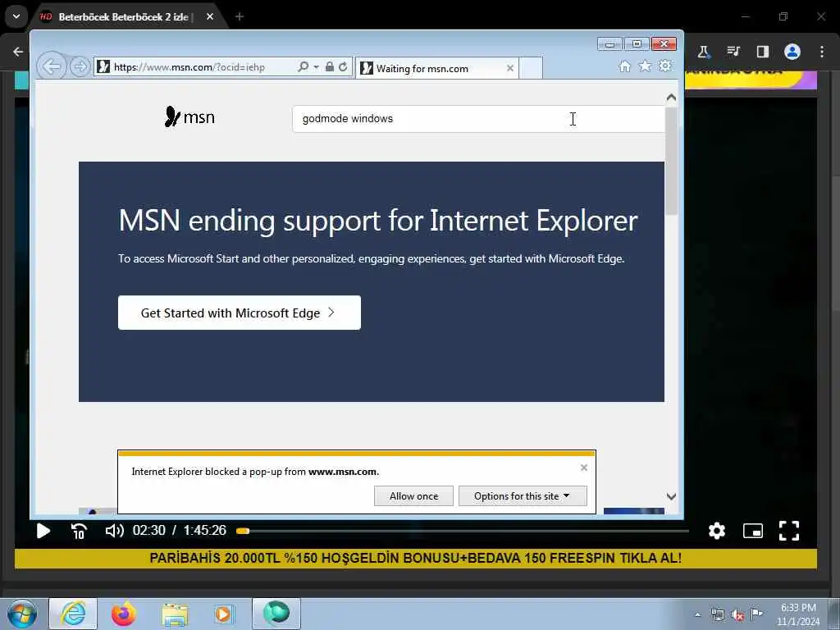This screenshot has width=840, height=630.
Task: Click IE page scrollbar up arrow
Action: (671, 98)
